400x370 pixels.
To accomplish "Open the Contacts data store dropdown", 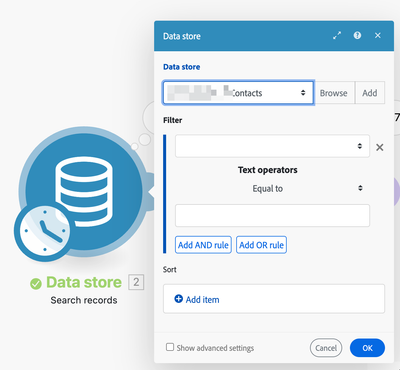I will (238, 93).
